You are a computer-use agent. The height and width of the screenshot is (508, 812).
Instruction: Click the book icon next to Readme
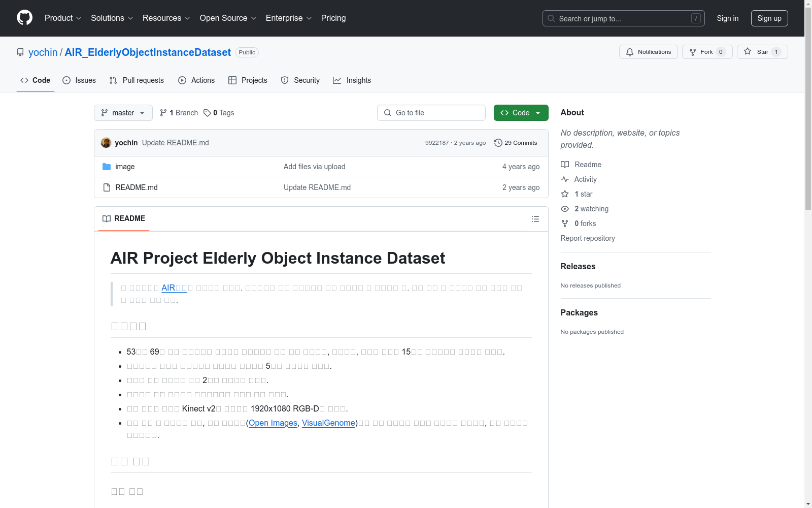point(565,165)
